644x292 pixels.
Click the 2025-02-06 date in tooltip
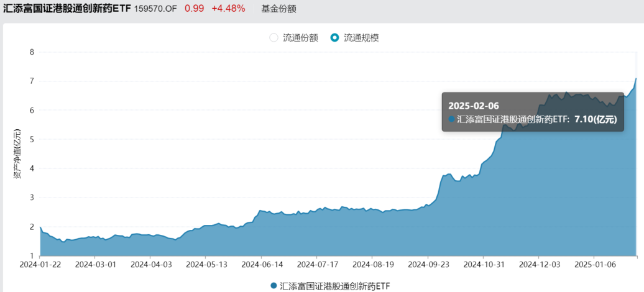point(473,106)
